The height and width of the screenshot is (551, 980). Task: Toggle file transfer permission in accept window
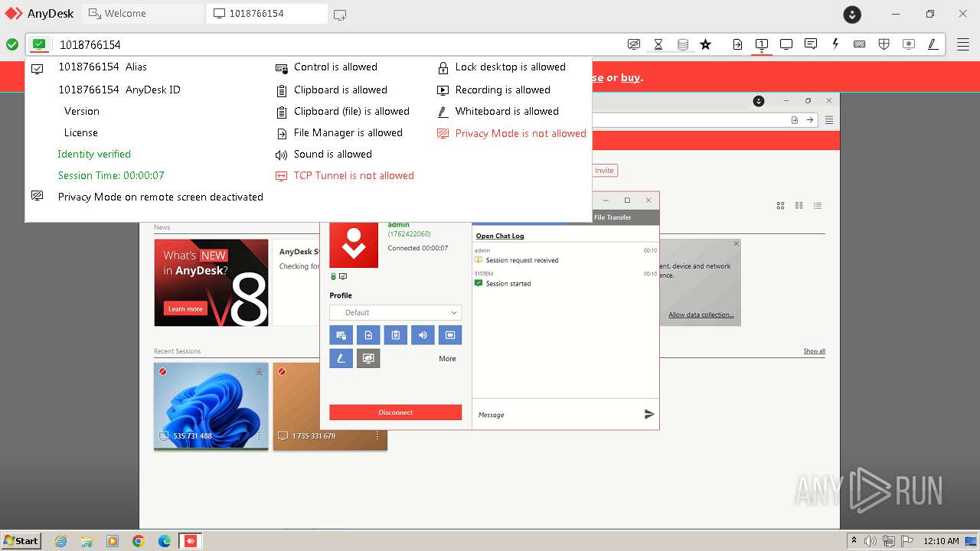coord(368,335)
